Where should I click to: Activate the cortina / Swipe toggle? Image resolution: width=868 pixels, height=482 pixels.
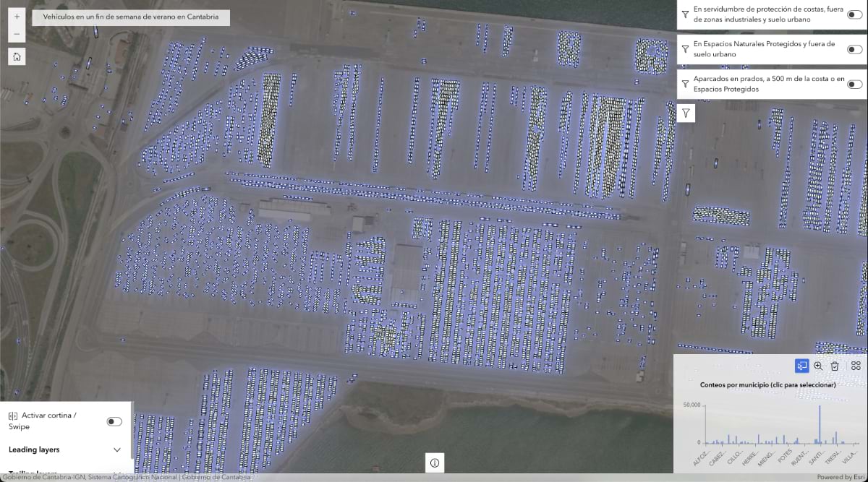(114, 421)
